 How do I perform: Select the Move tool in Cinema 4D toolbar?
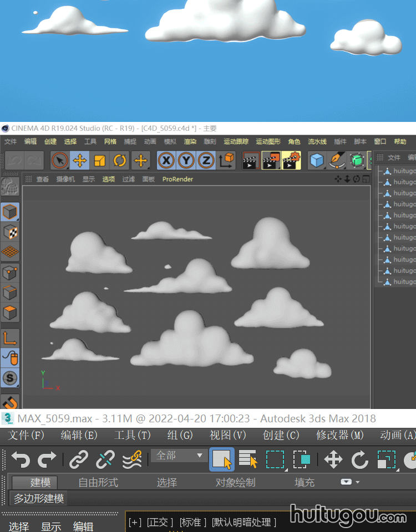(80, 161)
